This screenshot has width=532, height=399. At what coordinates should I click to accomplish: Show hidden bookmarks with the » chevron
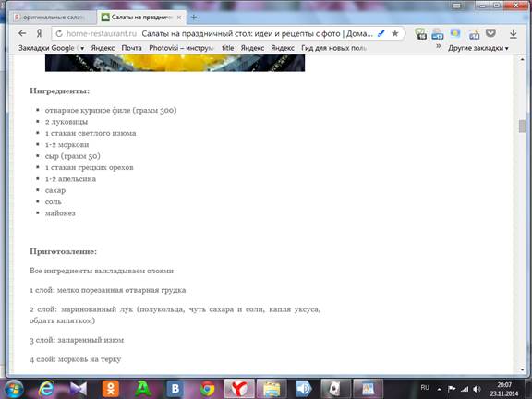(x=438, y=46)
